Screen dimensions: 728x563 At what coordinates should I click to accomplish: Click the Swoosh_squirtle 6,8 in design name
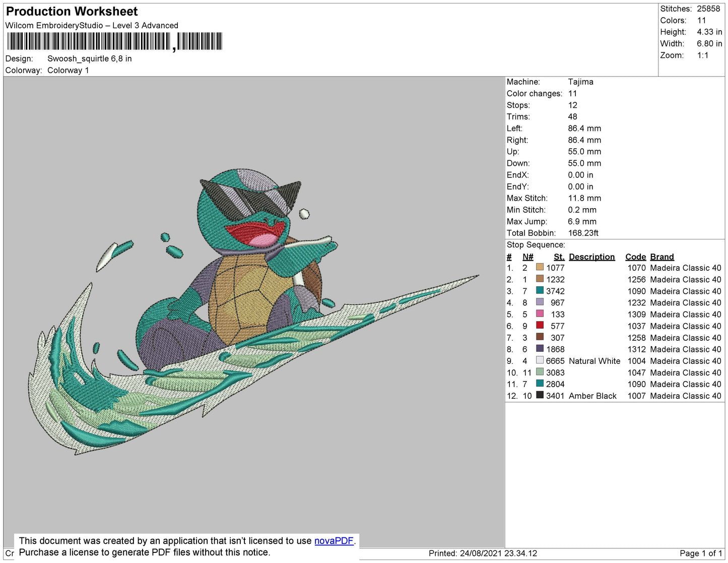tap(89, 58)
